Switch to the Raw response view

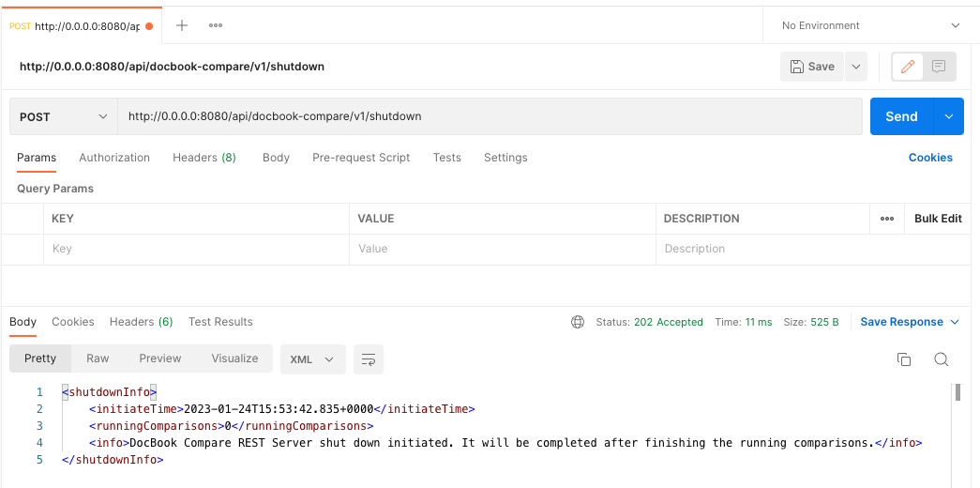pos(98,358)
